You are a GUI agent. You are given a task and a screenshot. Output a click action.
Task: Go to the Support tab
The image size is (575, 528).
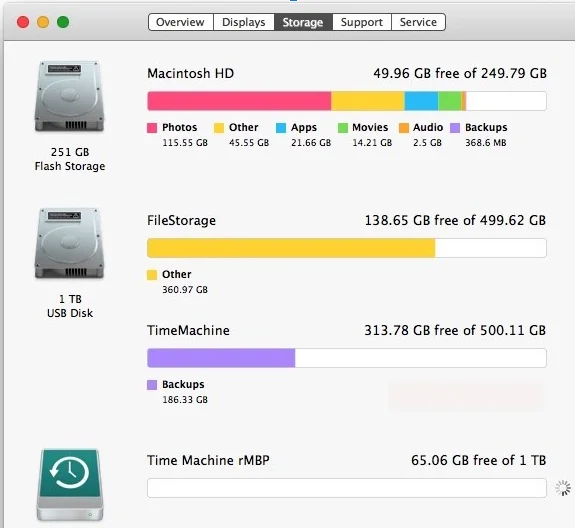tap(362, 22)
